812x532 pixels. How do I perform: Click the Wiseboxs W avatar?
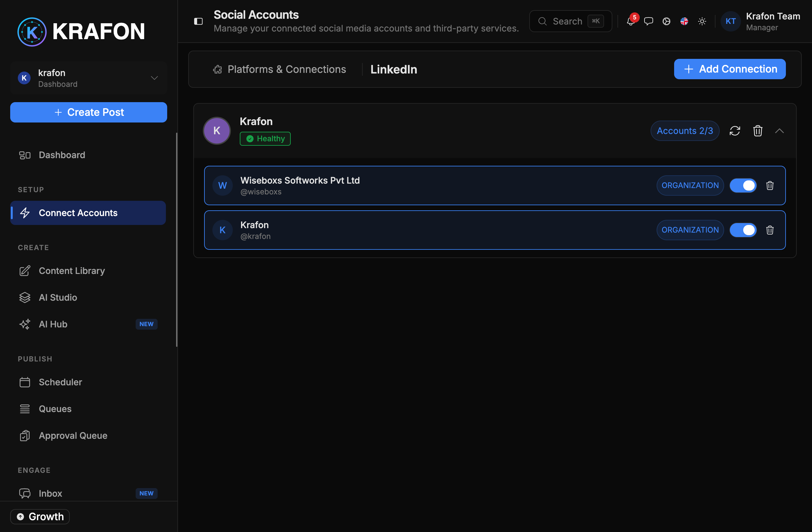point(223,185)
